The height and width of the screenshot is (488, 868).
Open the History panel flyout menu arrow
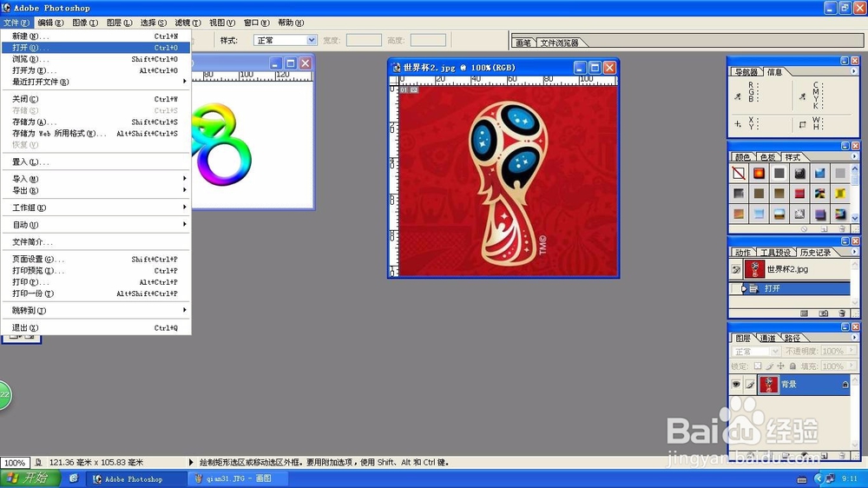[x=853, y=252]
